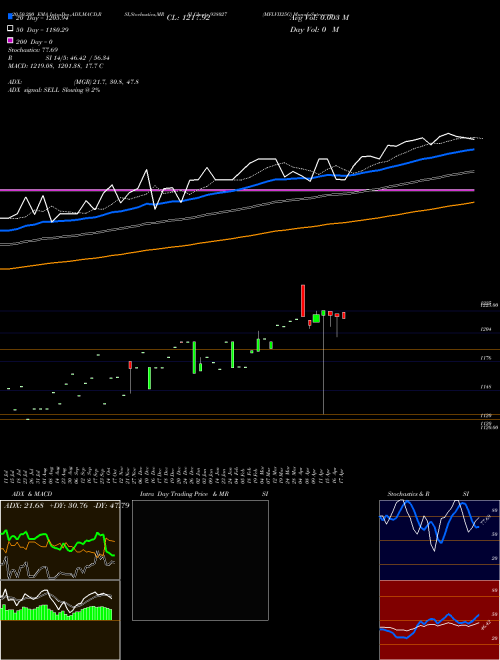This screenshot has height=660, width=500.
Task: Click the MACD: 1219.08, 1201.38 reading
Action: (56, 66)
